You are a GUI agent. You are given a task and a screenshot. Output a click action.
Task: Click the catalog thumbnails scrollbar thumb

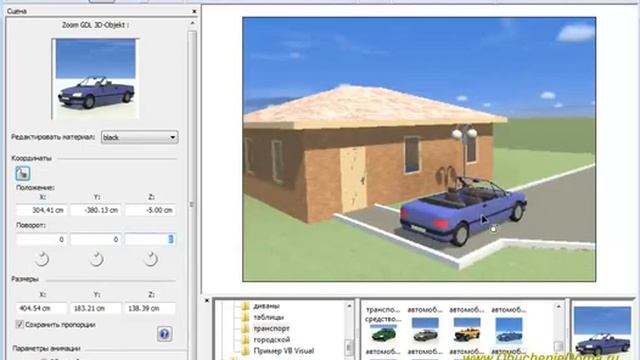pyautogui.click(x=559, y=346)
